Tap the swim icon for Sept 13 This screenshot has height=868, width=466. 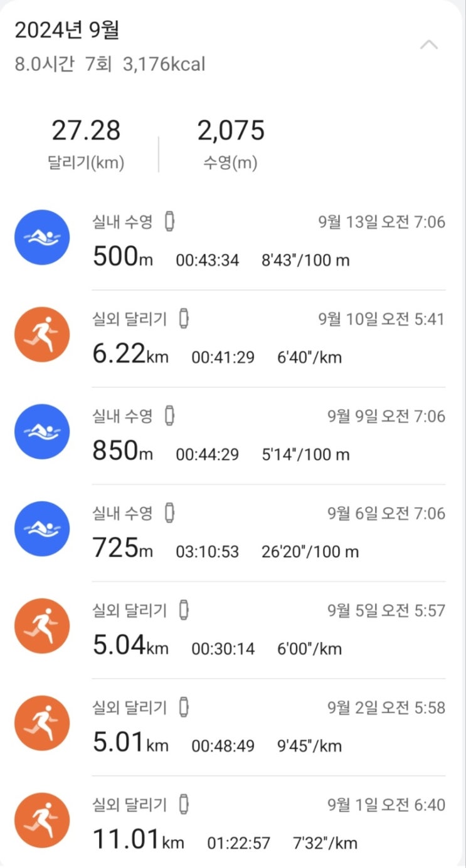41,238
